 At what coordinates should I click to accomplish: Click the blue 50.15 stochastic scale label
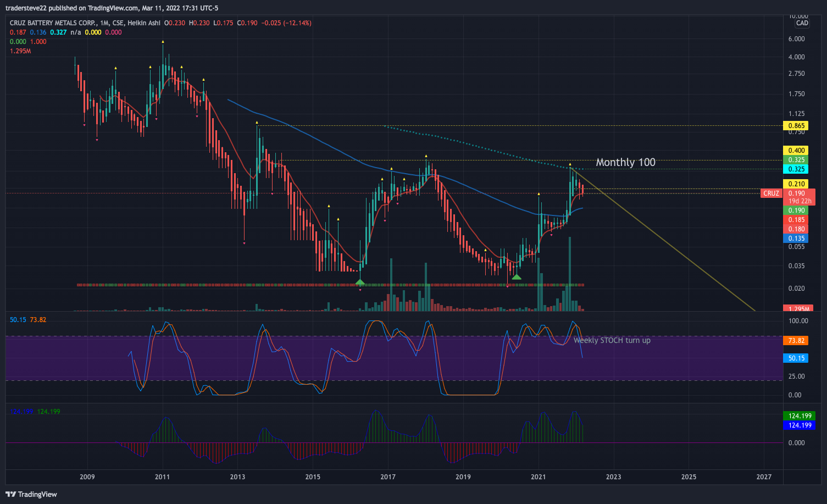(x=796, y=358)
